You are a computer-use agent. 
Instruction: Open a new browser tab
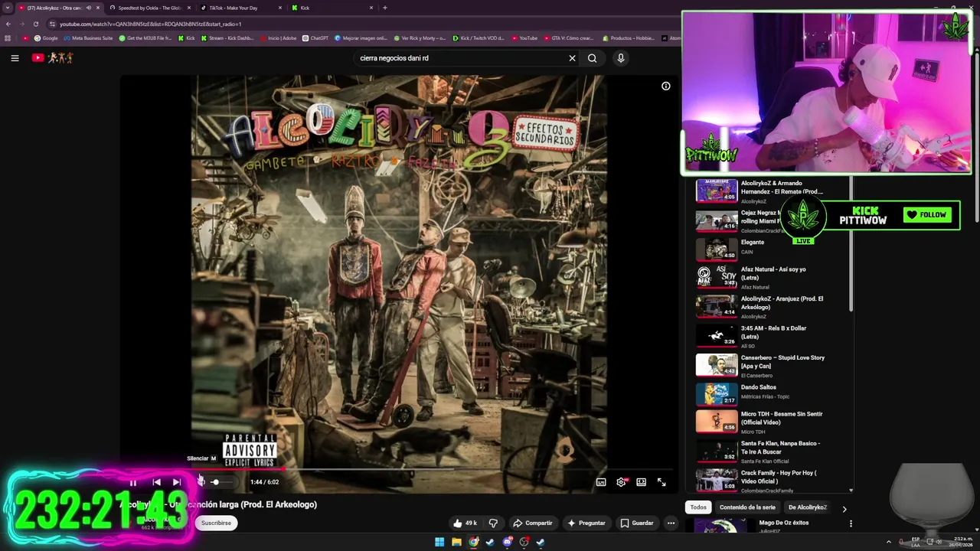pos(384,8)
